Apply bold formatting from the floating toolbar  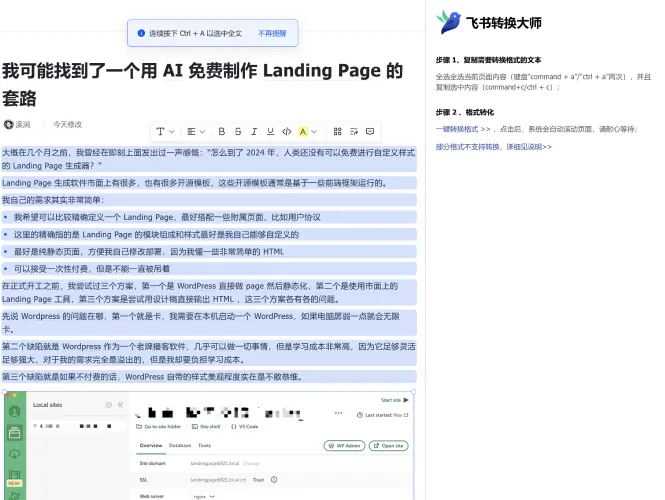(221, 131)
